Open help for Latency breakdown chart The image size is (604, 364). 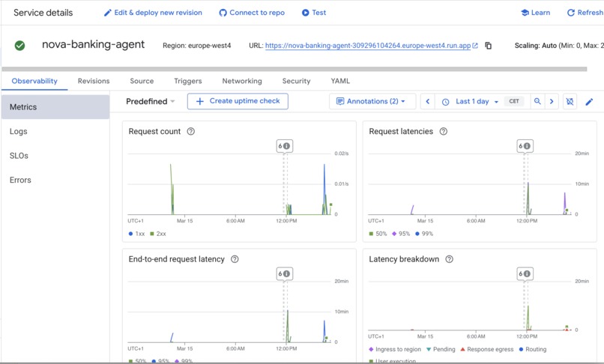coord(449,259)
